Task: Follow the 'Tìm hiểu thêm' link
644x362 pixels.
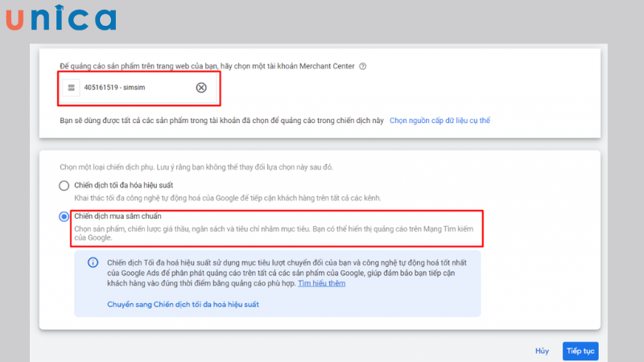Action: coord(321,283)
